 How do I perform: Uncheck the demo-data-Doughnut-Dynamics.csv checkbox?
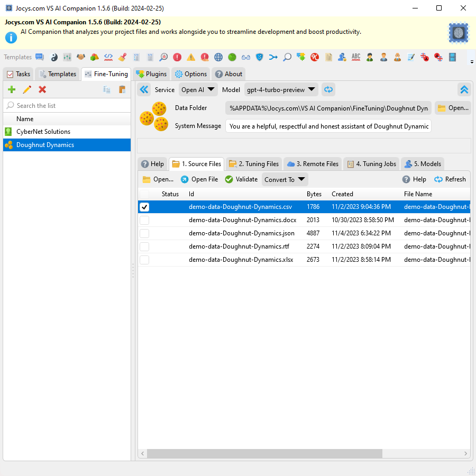coord(144,207)
